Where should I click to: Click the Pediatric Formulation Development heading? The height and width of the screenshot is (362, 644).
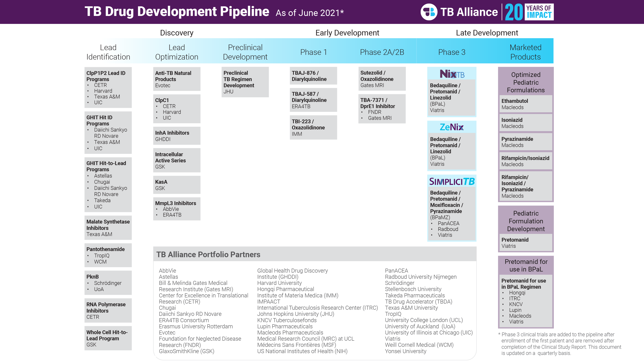pos(526,221)
